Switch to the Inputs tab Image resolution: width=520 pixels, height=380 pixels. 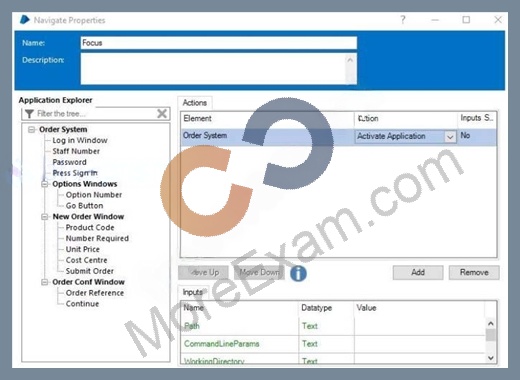(193, 292)
